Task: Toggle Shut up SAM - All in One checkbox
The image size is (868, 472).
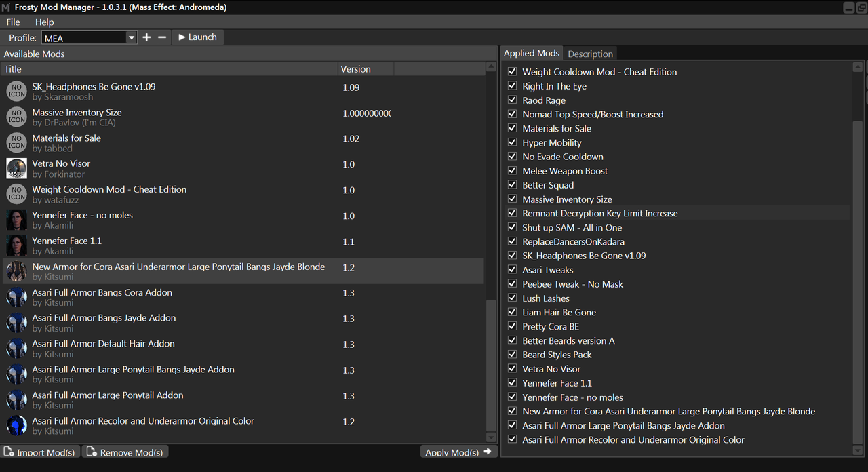Action: click(512, 227)
